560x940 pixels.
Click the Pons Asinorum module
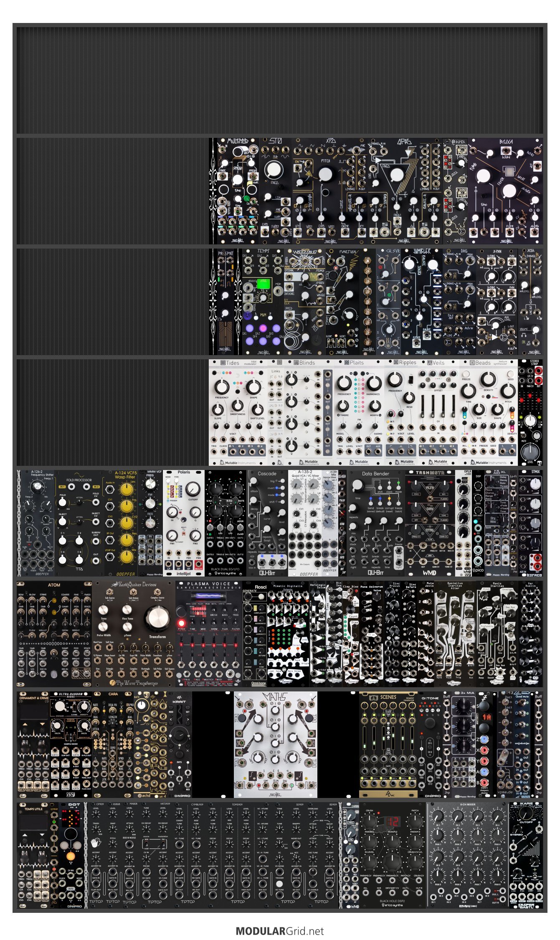pyautogui.click(x=372, y=634)
